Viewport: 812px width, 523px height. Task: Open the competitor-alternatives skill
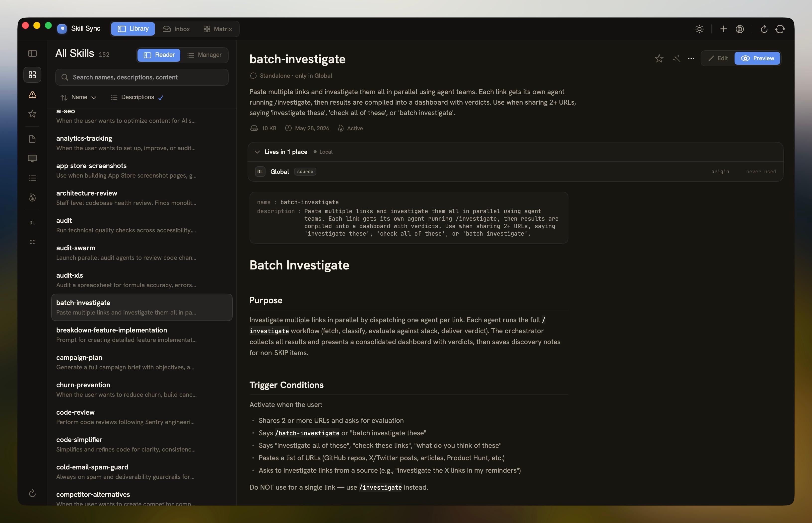[x=142, y=497]
